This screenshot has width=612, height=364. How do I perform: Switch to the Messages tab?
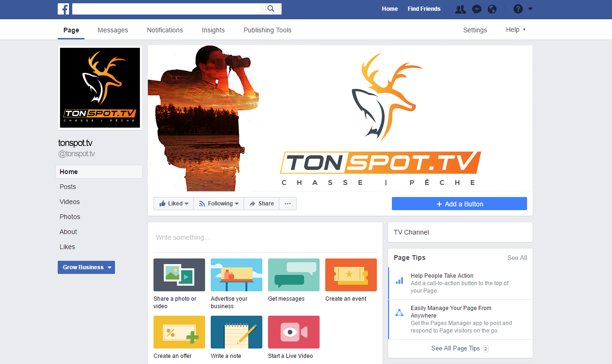coord(113,30)
